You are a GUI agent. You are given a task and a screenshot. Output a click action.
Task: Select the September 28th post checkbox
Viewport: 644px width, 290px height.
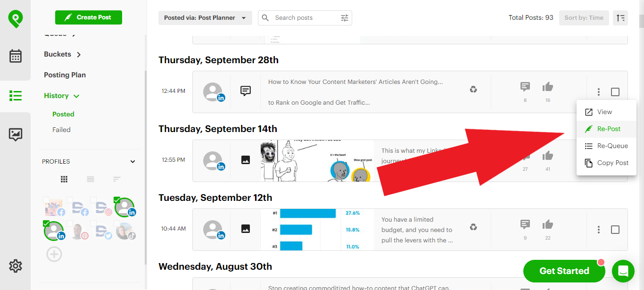615,92
